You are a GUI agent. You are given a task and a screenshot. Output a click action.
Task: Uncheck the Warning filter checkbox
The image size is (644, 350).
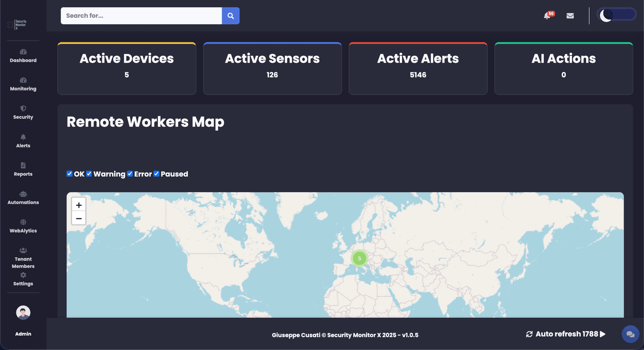coord(90,174)
